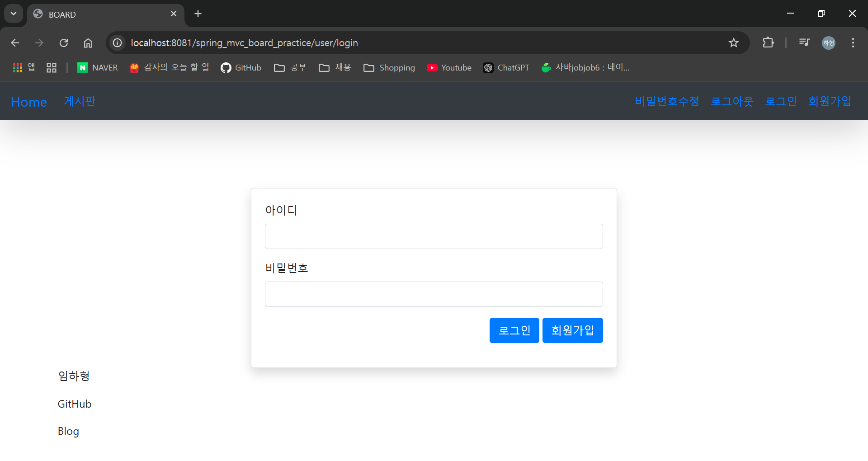Go back using the browser back arrow

tap(15, 43)
